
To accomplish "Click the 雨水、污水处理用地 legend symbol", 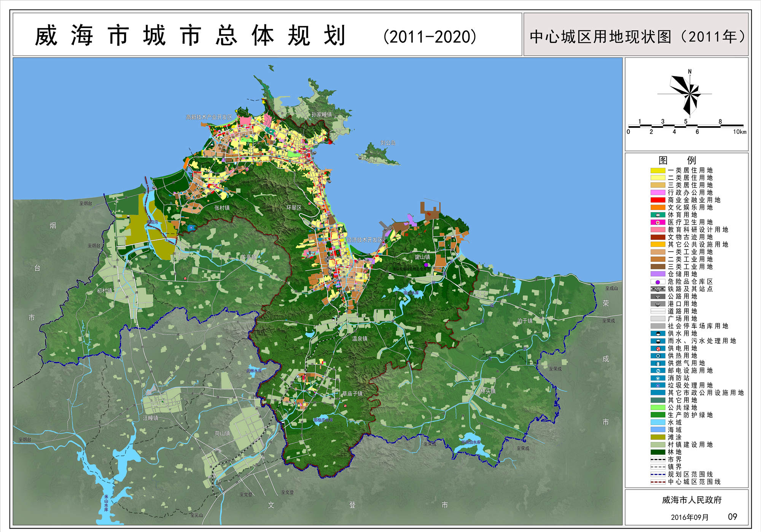I will click(658, 341).
